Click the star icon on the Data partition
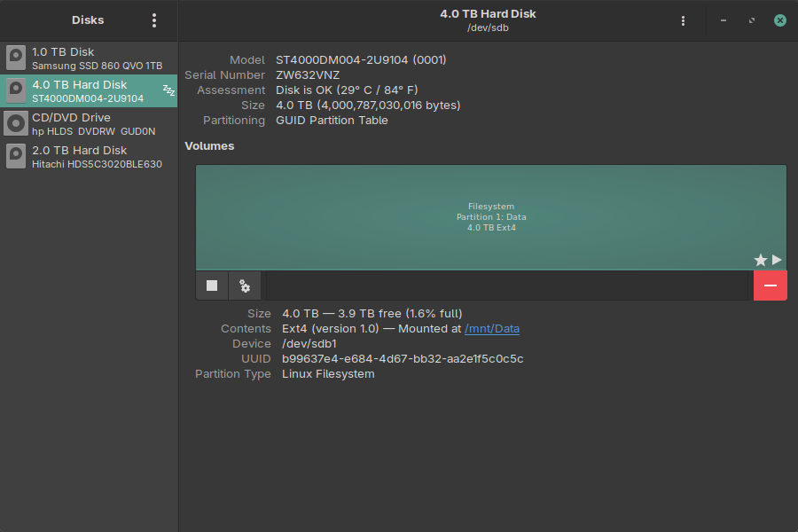This screenshot has height=532, width=798. pyautogui.click(x=760, y=260)
